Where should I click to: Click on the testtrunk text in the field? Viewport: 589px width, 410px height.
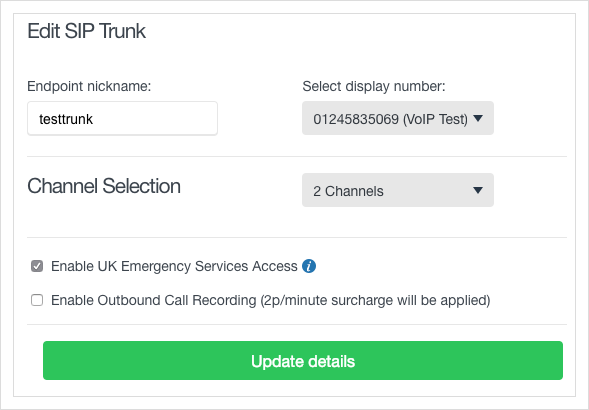tap(66, 119)
